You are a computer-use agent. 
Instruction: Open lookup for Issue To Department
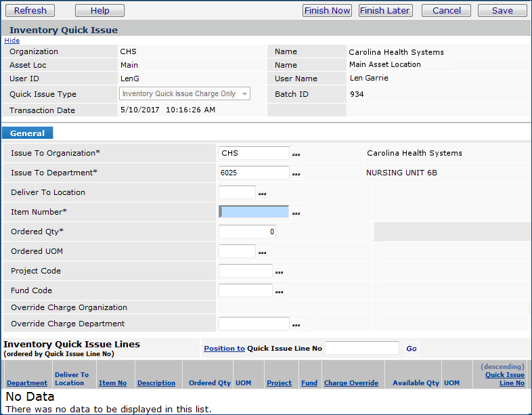point(296,174)
